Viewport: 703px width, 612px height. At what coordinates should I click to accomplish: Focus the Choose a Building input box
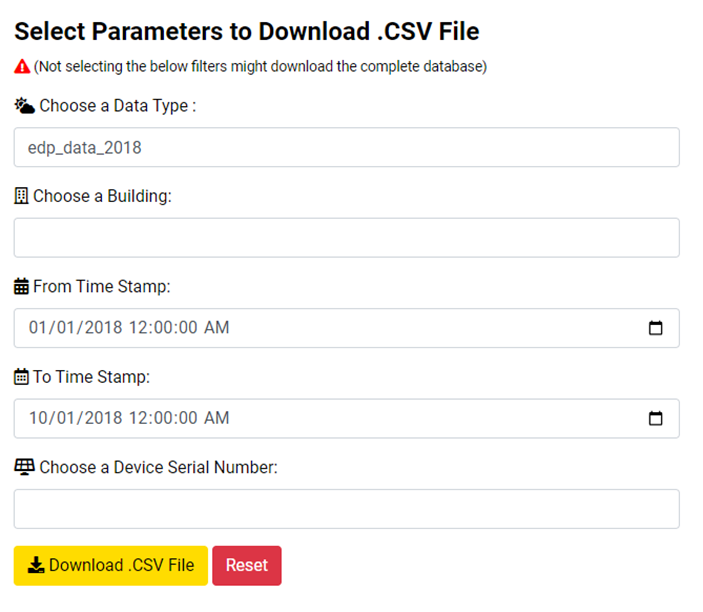click(x=346, y=238)
